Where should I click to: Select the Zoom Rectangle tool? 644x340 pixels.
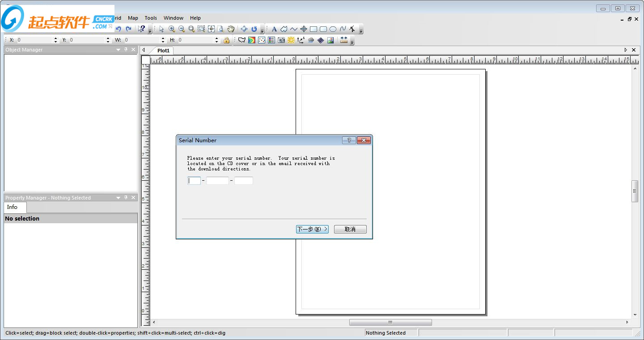pos(191,29)
